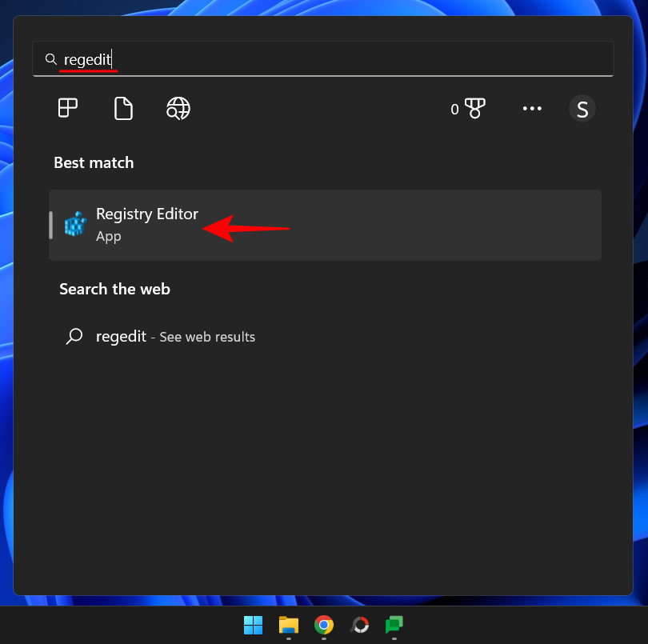Open the PicPick color-wheel icon on the taskbar

tap(359, 626)
